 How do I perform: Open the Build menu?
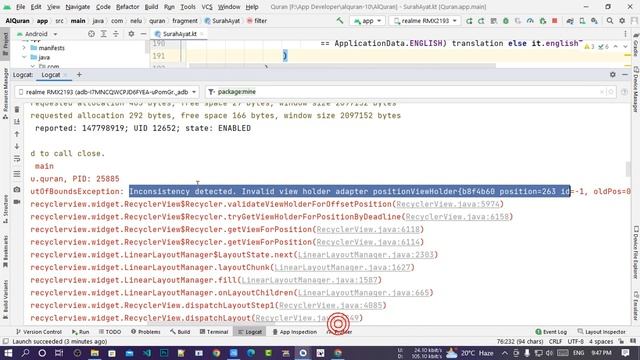click(x=151, y=7)
